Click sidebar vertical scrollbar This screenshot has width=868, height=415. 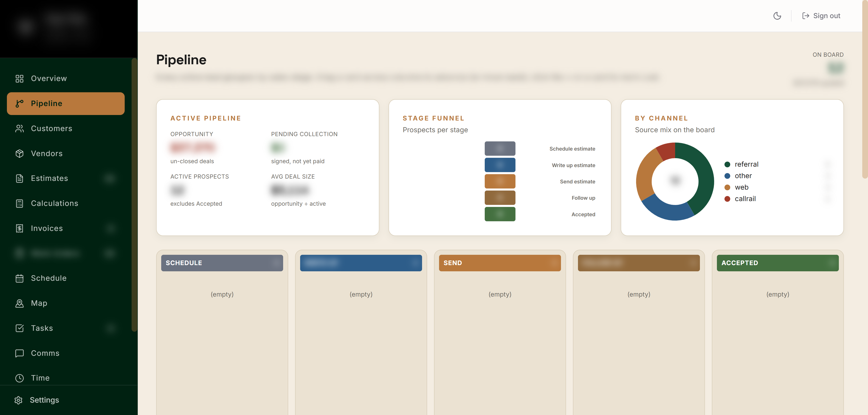pos(134,195)
